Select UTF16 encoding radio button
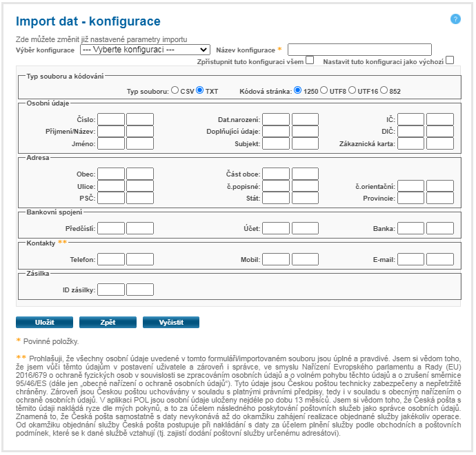 pos(353,90)
